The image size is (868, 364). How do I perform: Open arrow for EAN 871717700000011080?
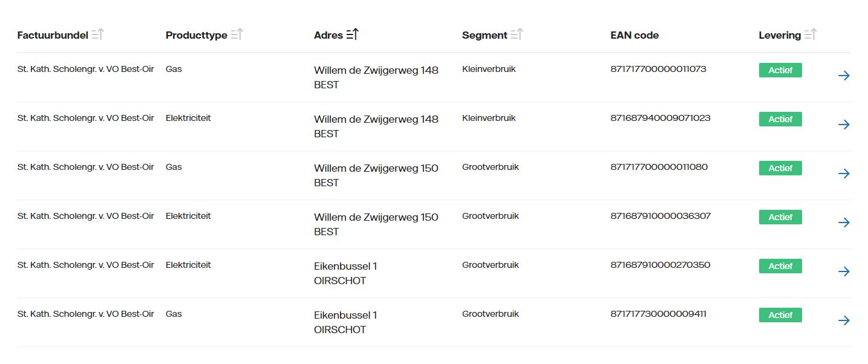844,174
